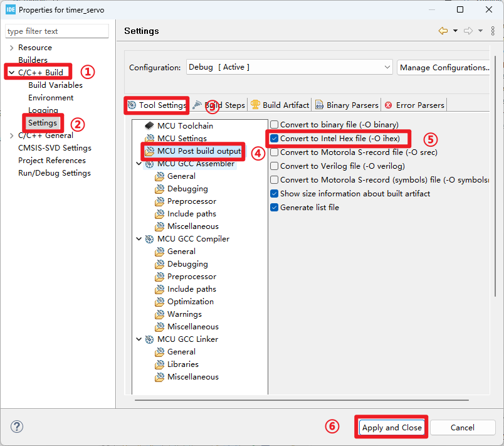Expand the C/C++ General tree node
504x446 pixels.
(11, 135)
